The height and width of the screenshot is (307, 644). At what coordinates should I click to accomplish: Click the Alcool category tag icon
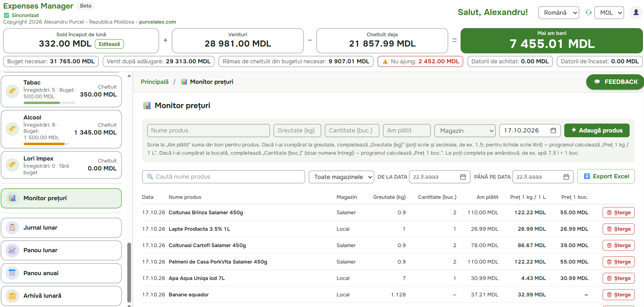point(12,129)
